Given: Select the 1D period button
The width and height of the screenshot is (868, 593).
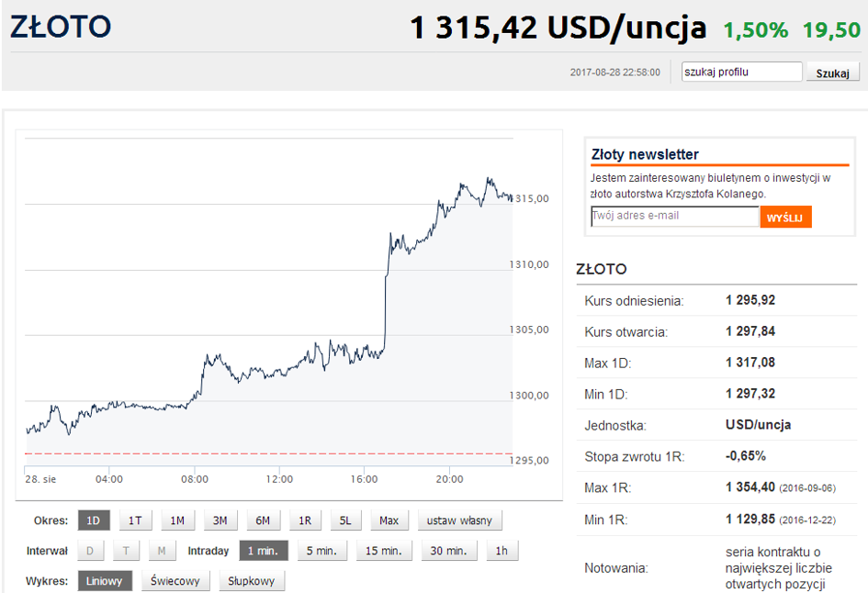Looking at the screenshot, I should 94,520.
